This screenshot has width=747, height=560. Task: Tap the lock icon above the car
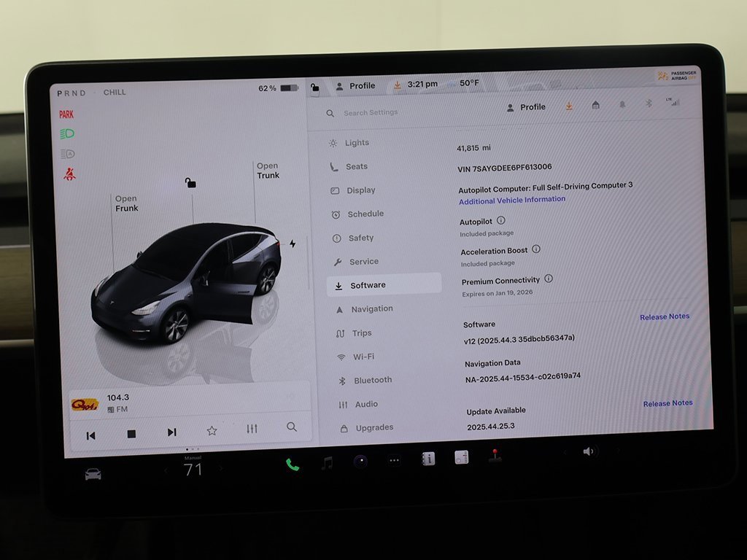[190, 184]
